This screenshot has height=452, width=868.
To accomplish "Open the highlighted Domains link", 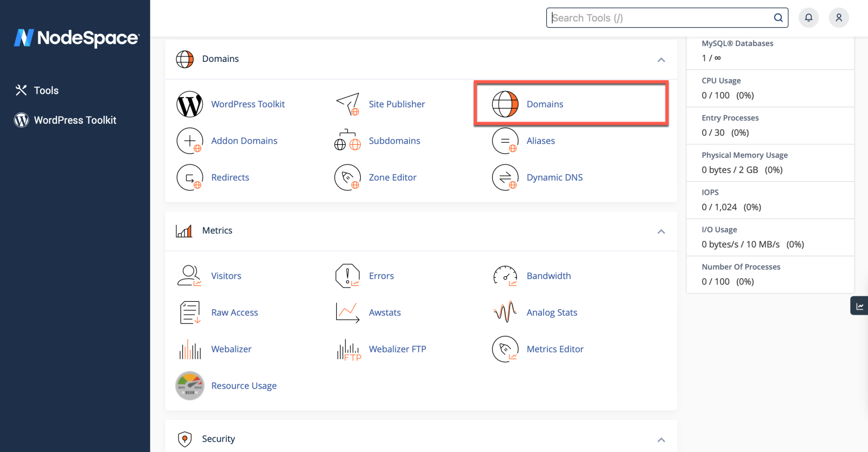I will point(545,104).
